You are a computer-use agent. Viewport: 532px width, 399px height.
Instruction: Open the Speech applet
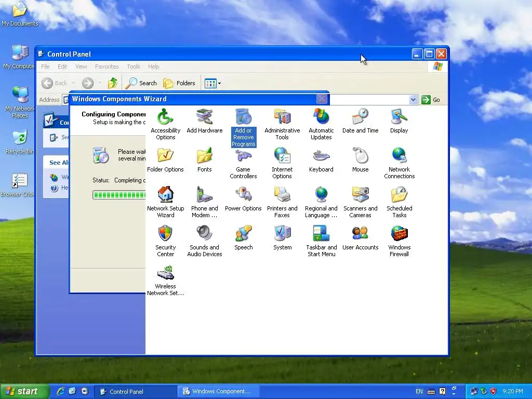coord(243,238)
